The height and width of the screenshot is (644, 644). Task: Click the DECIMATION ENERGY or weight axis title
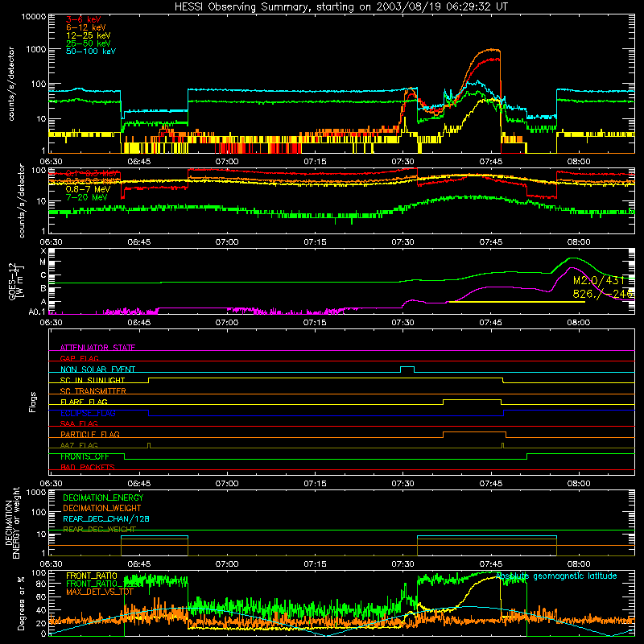[12, 522]
